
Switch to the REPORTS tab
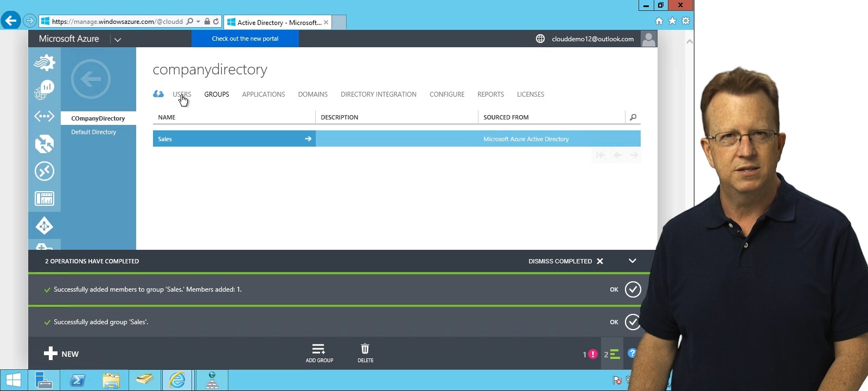pos(491,94)
